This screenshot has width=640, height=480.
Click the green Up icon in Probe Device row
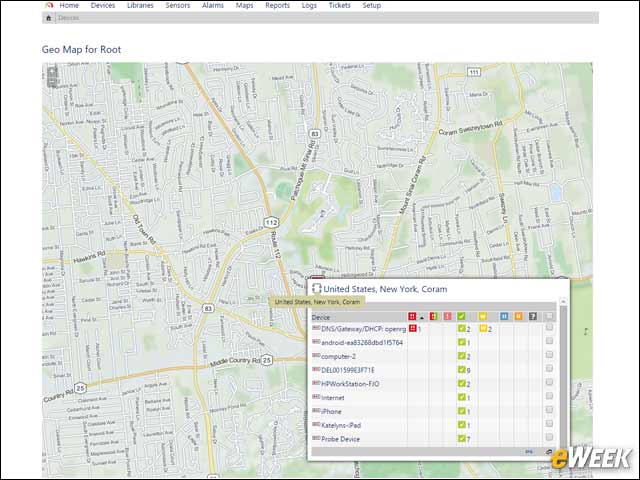462,438
